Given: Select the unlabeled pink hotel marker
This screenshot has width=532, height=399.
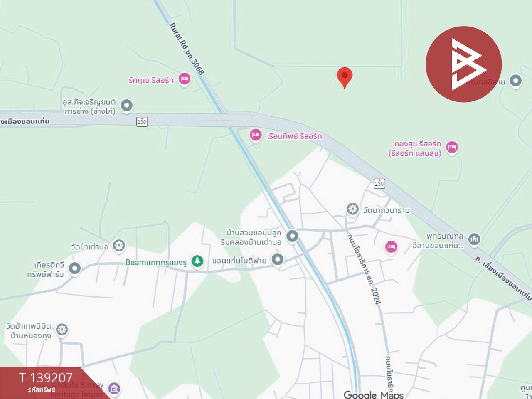Looking at the screenshot, I should pyautogui.click(x=391, y=247).
